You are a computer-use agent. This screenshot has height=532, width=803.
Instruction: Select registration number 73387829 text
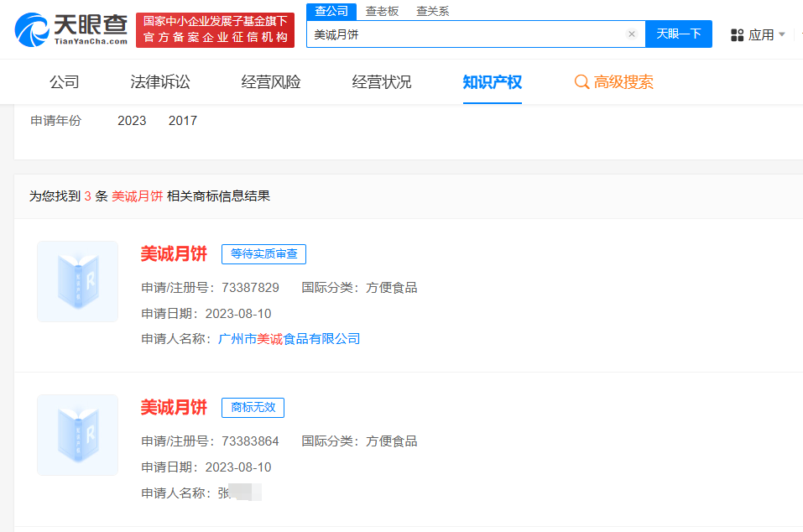[x=250, y=288]
